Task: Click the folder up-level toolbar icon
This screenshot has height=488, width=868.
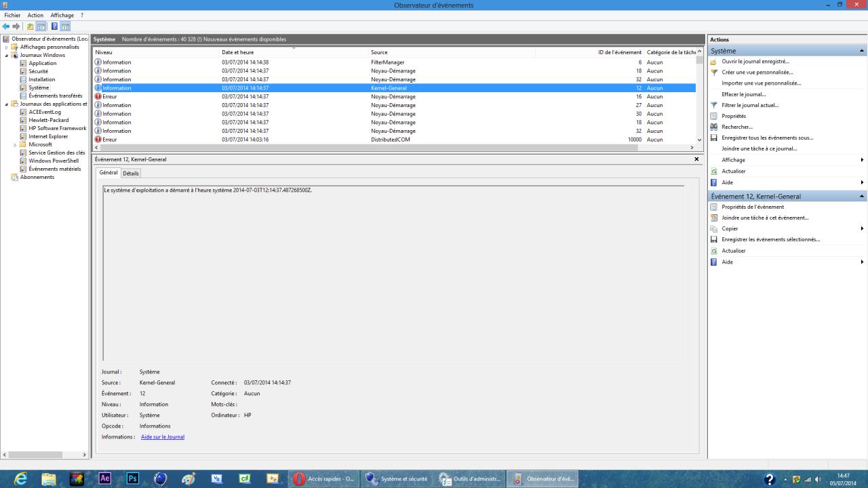Action: (x=30, y=26)
